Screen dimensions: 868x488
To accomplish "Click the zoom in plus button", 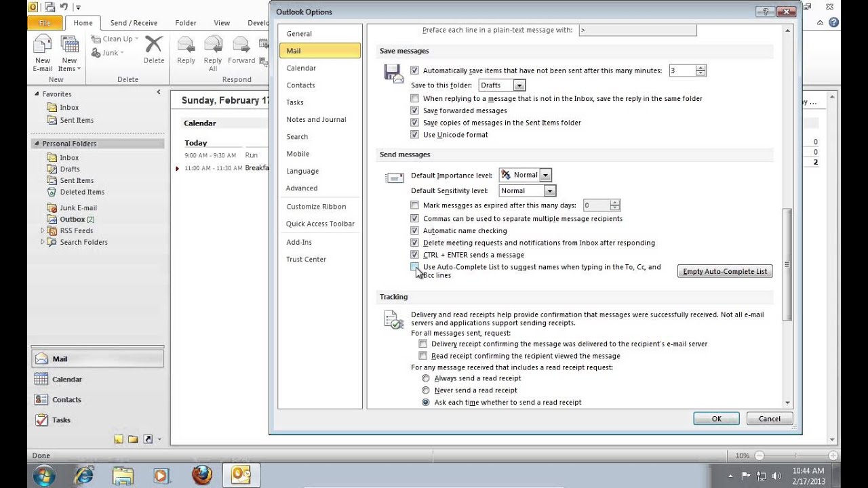I will click(x=833, y=456).
